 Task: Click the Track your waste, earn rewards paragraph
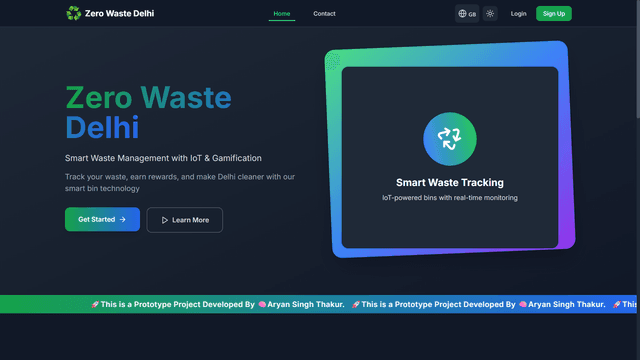[x=180, y=182]
